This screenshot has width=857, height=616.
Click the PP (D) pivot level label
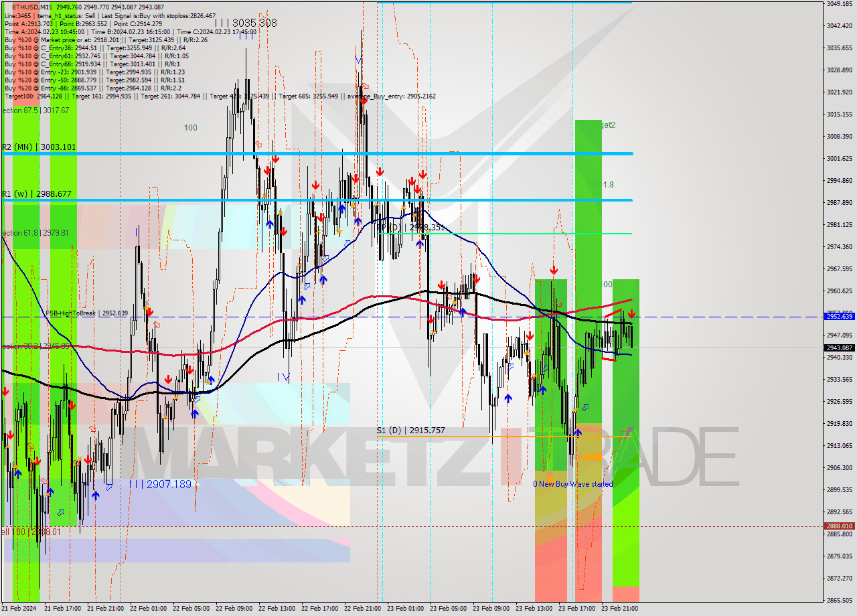(x=410, y=228)
